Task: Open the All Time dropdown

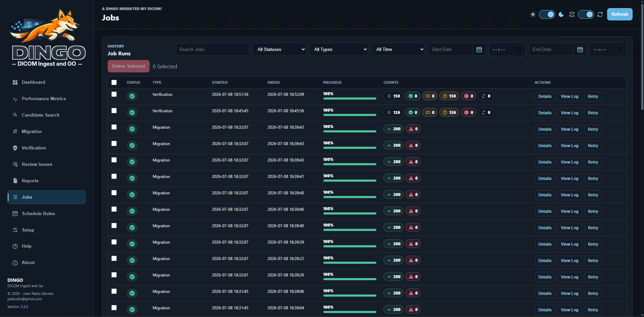Action: [398, 50]
